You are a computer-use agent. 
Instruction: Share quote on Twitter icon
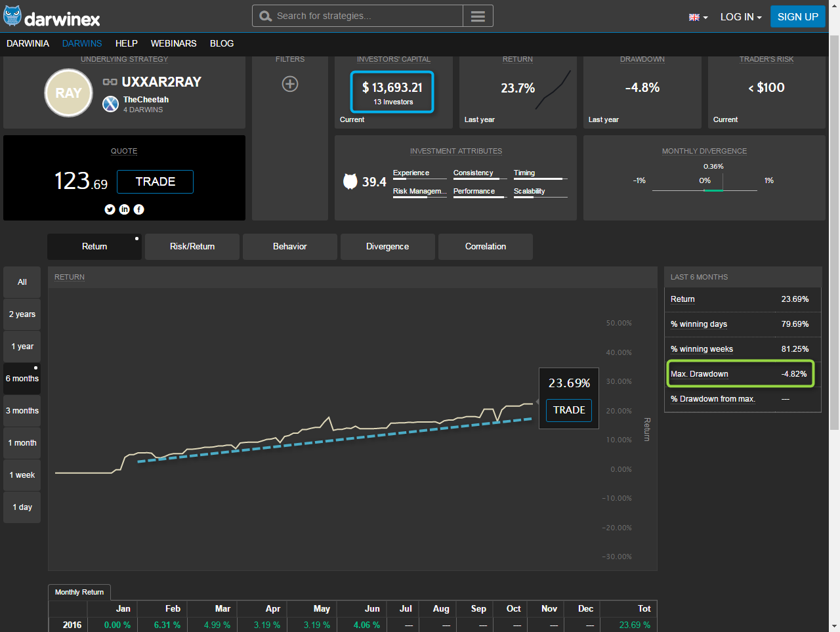click(x=110, y=209)
